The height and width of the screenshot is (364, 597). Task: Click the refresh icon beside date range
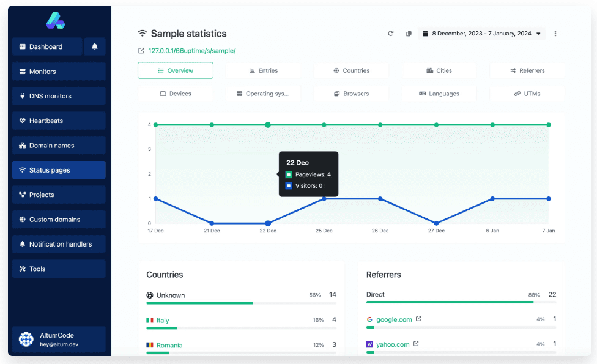[x=390, y=34]
